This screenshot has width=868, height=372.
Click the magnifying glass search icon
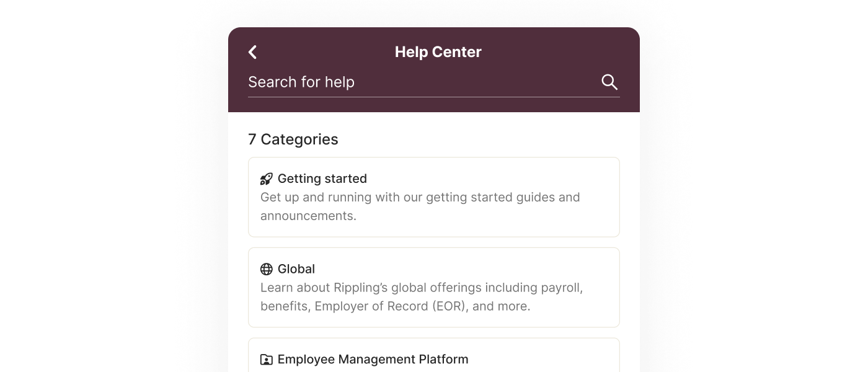(x=609, y=82)
